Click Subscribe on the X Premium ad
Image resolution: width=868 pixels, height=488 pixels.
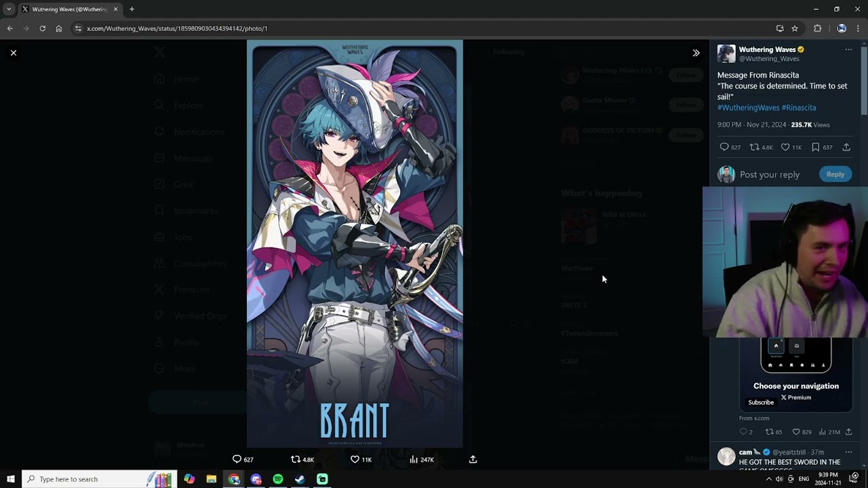761,402
